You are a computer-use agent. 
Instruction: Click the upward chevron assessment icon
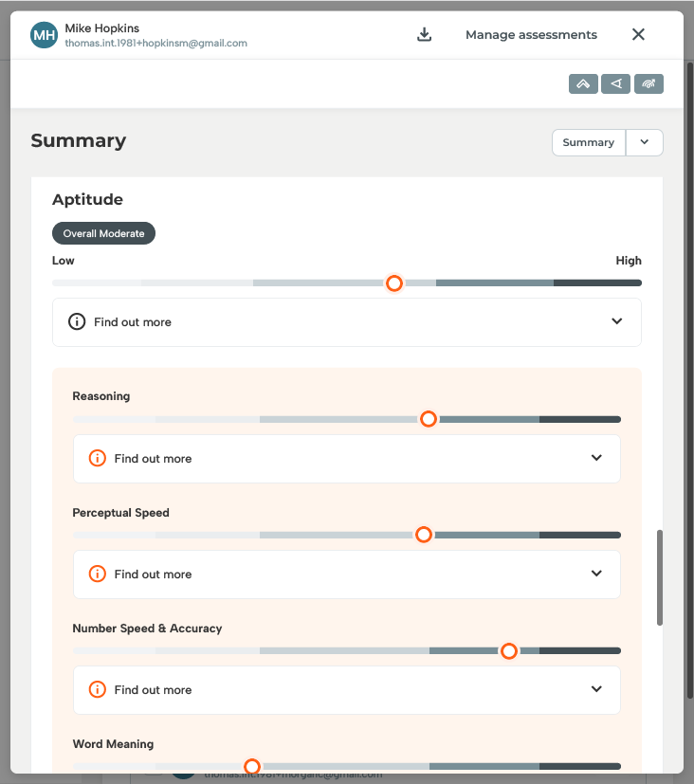(583, 84)
